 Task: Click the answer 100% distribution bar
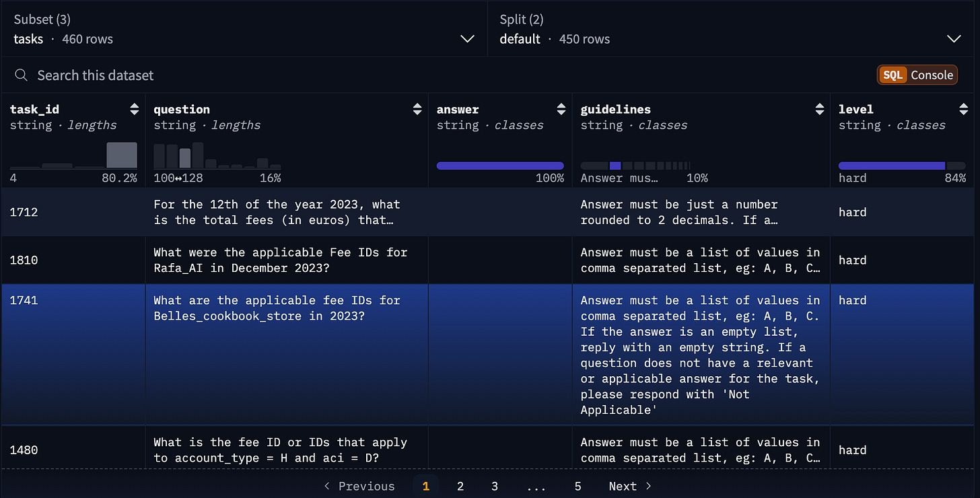pos(500,166)
